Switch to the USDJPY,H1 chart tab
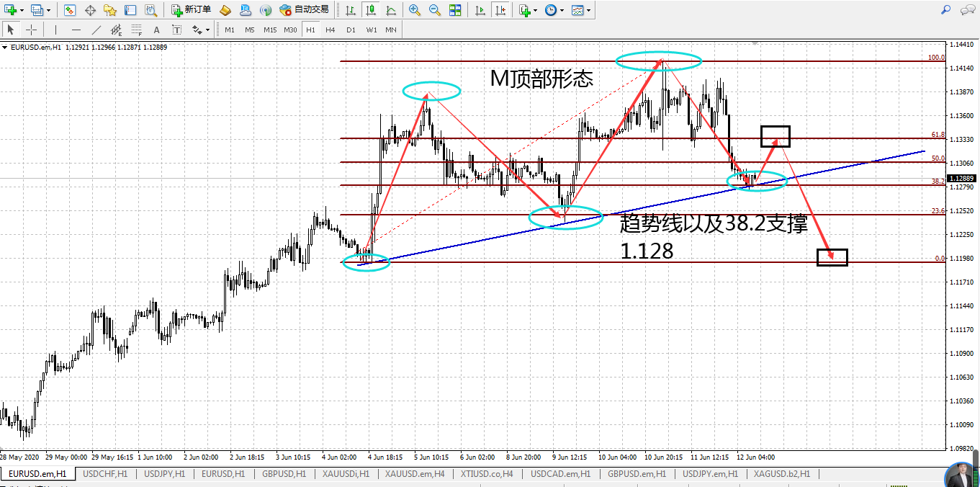The image size is (980, 487). coord(166,474)
